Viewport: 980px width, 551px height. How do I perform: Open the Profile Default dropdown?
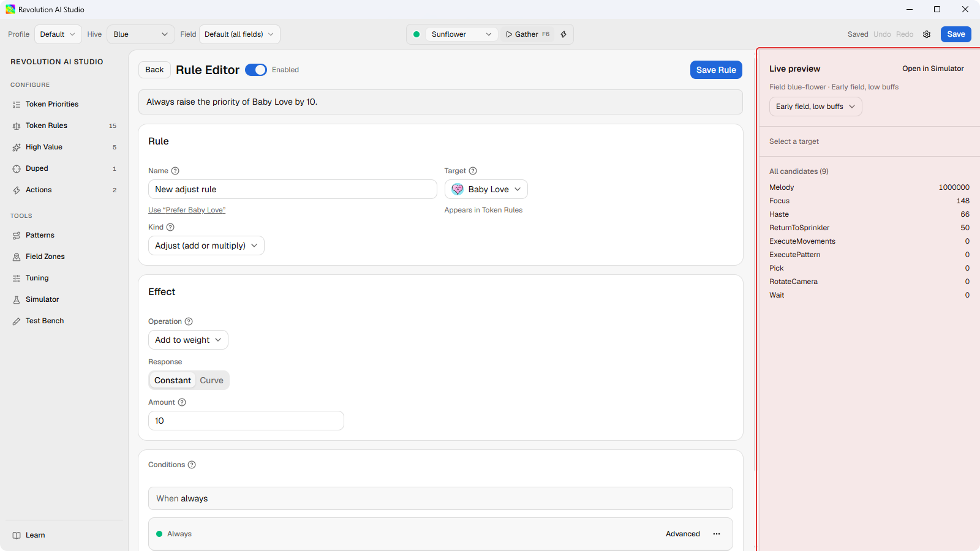click(58, 34)
